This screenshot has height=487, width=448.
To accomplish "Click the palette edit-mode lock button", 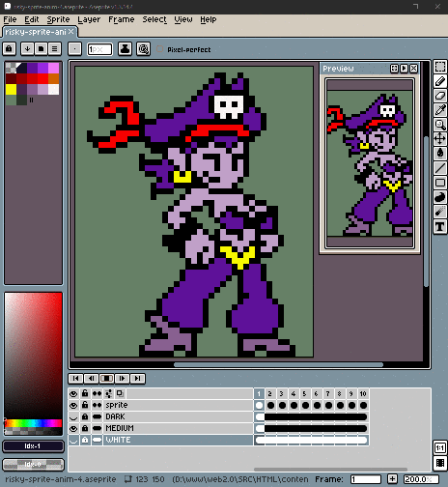I will 10,49.
